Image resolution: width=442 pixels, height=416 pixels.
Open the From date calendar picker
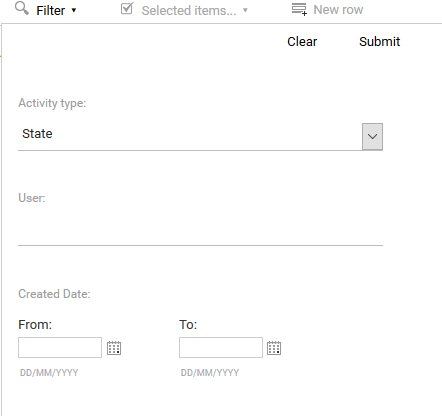[x=114, y=348]
